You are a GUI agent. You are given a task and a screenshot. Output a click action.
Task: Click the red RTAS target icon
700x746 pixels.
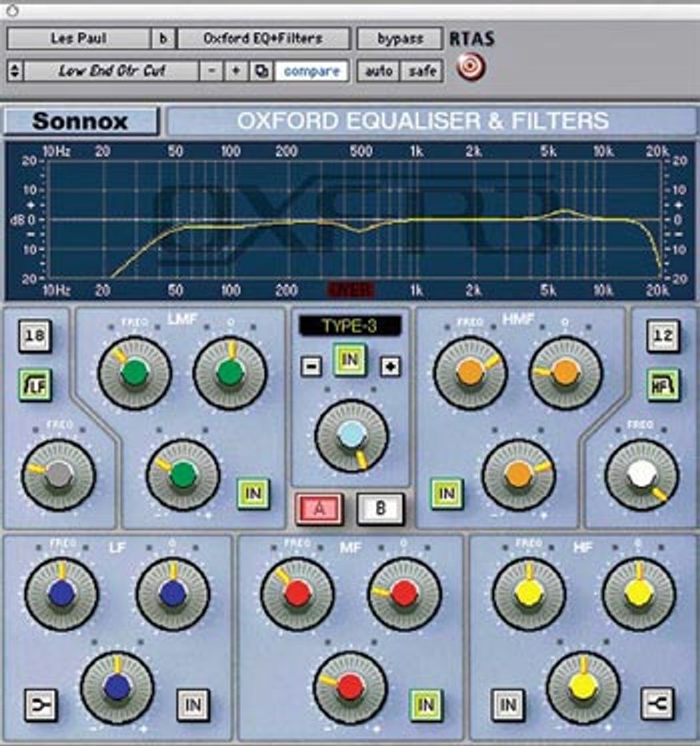coord(471,68)
